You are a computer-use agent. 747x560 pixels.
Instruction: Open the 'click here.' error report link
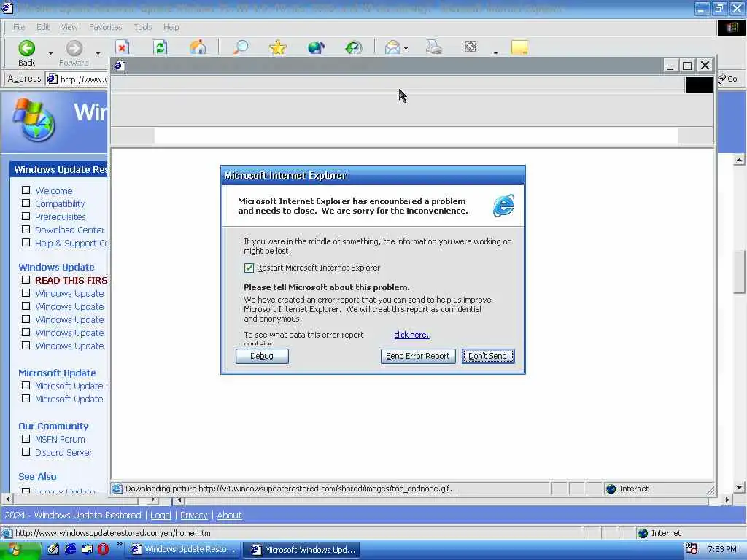411,335
